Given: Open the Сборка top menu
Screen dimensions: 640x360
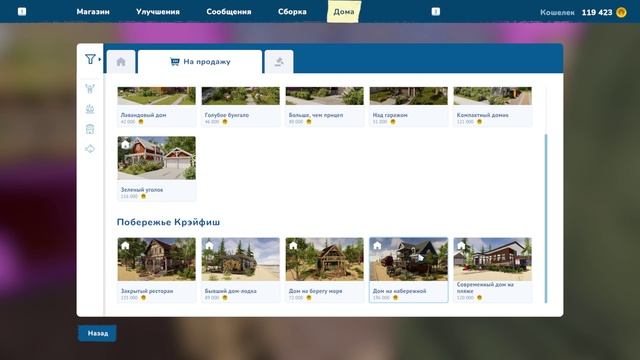Looking at the screenshot, I should pyautogui.click(x=292, y=12).
